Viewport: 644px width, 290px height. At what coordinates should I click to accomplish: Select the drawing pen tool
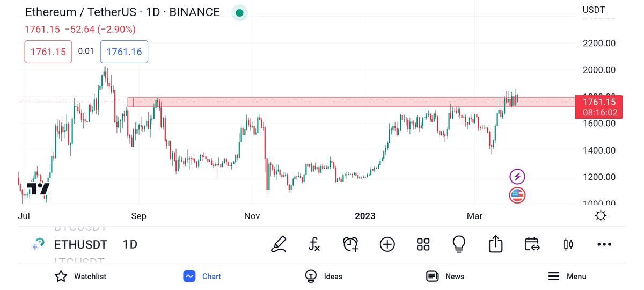(x=279, y=244)
